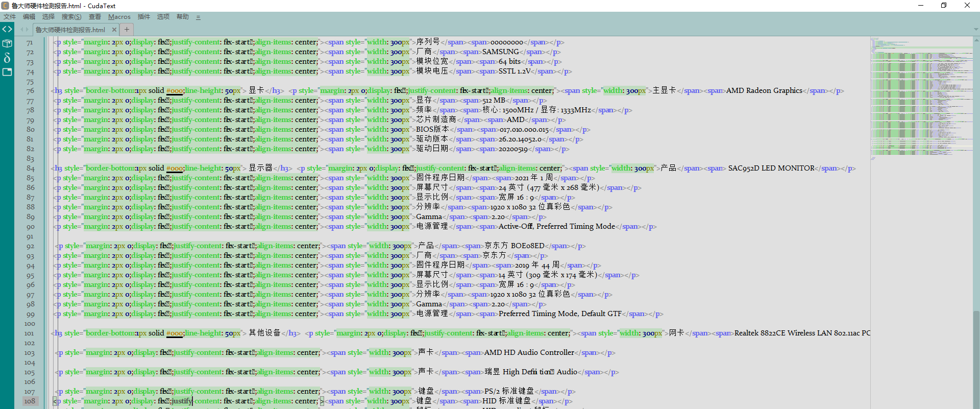Screen dimensions: 980x409
Task: Open the Macros menu
Action: coord(119,17)
